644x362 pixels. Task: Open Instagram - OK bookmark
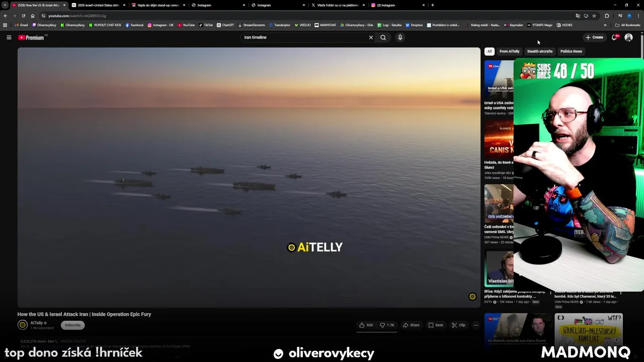click(160, 25)
